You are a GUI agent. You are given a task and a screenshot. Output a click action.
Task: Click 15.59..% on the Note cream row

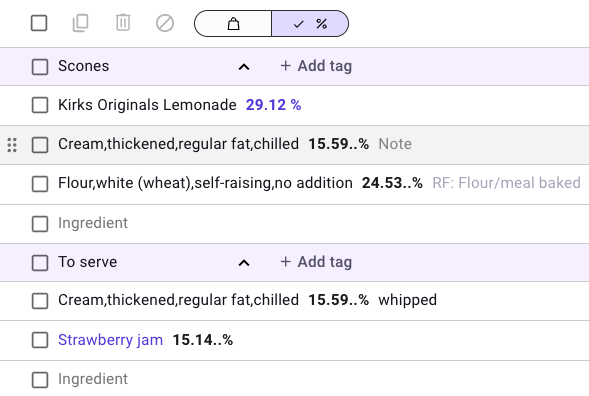coord(338,144)
